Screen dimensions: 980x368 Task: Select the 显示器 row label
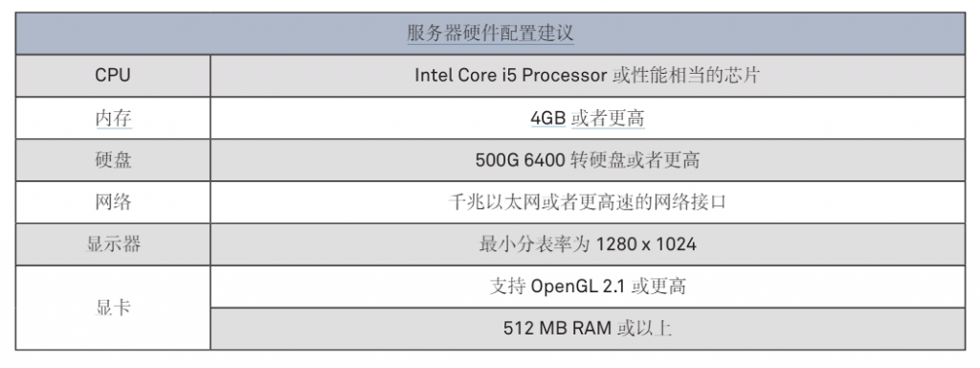(113, 244)
